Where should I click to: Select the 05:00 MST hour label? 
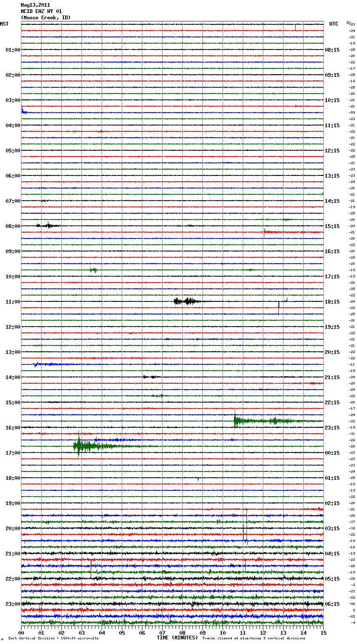pos(13,151)
